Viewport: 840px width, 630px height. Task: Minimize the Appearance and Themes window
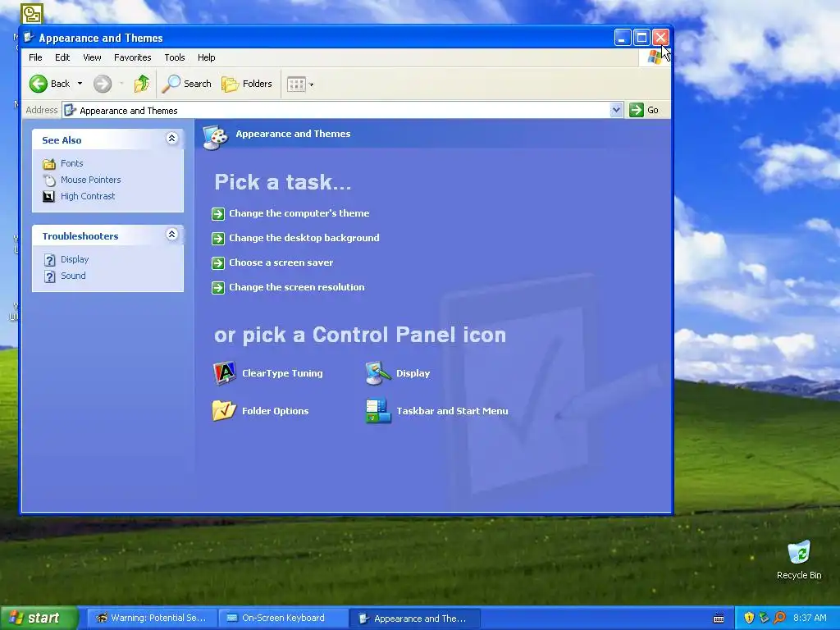tap(622, 38)
